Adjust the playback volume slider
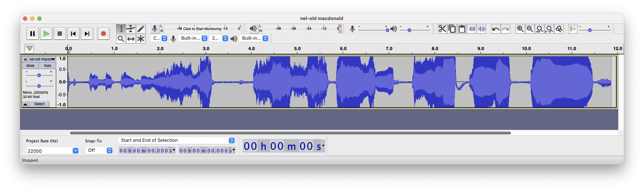This screenshot has width=644, height=191. pos(415,30)
